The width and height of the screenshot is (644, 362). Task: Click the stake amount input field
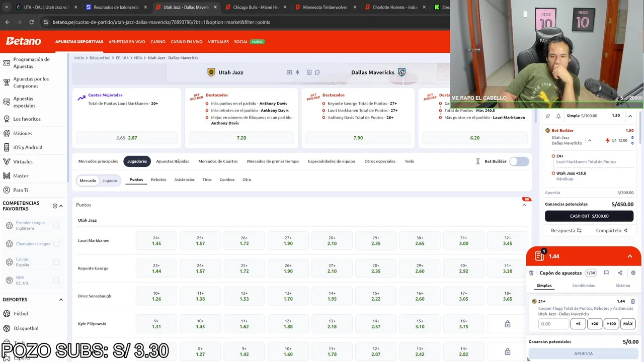pyautogui.click(x=553, y=324)
